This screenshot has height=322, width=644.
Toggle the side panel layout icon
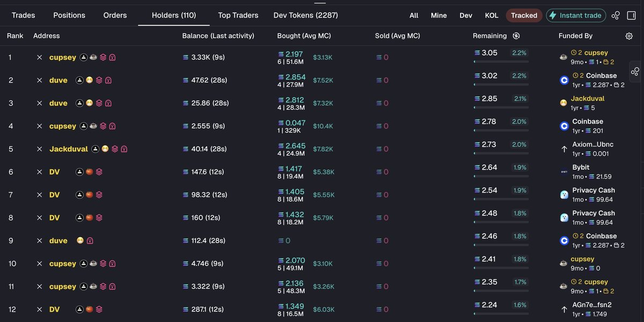click(x=631, y=16)
